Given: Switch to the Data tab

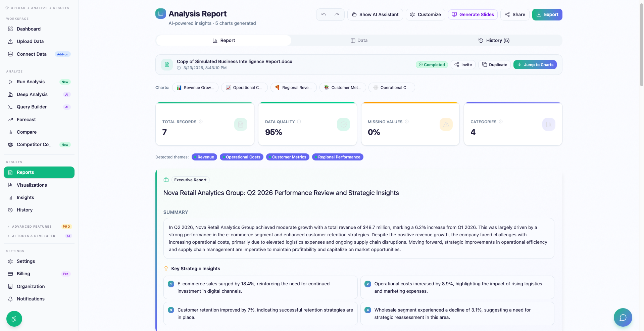Looking at the screenshot, I should (x=359, y=40).
